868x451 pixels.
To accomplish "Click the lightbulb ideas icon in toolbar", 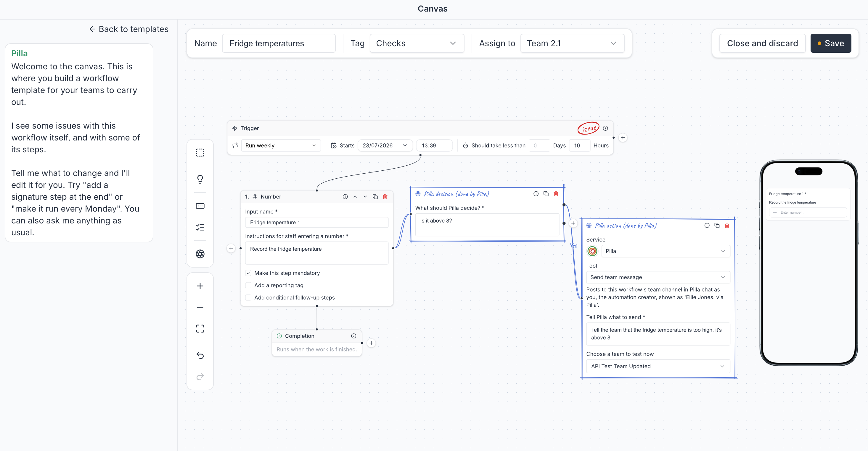I will [200, 179].
